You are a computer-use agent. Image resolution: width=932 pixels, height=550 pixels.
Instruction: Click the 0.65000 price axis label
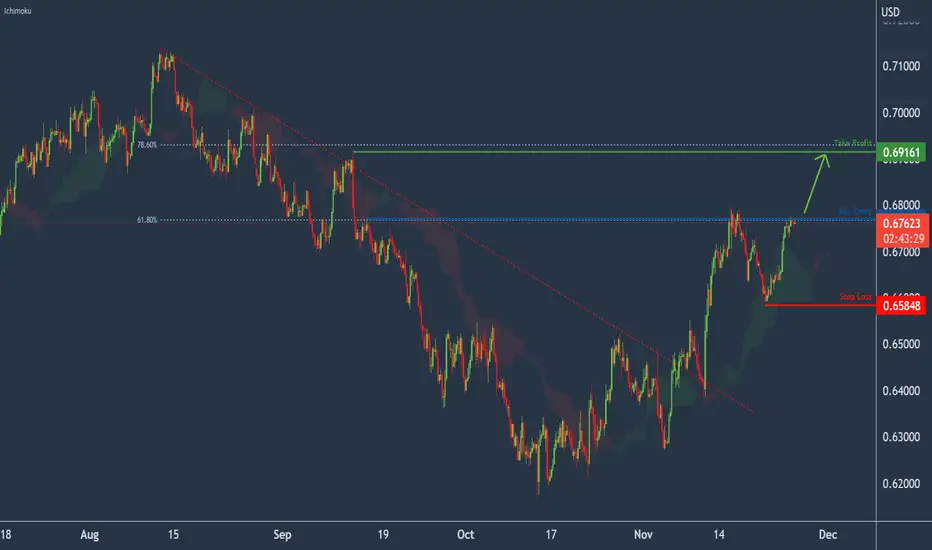tap(901, 344)
